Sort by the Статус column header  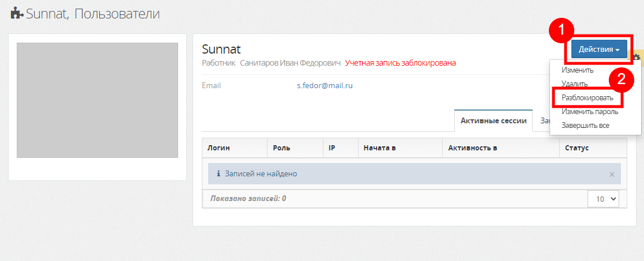tap(577, 148)
